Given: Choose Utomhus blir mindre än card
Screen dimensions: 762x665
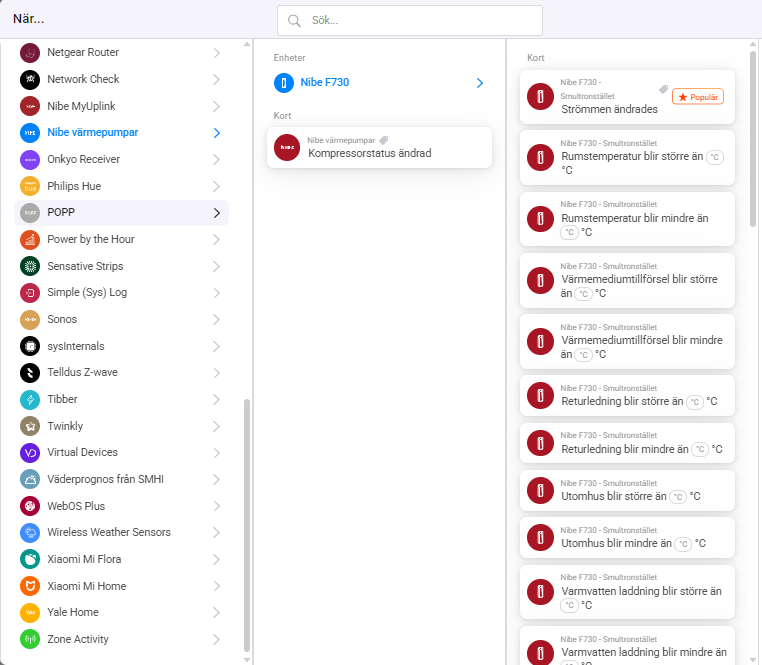Looking at the screenshot, I should [x=627, y=537].
